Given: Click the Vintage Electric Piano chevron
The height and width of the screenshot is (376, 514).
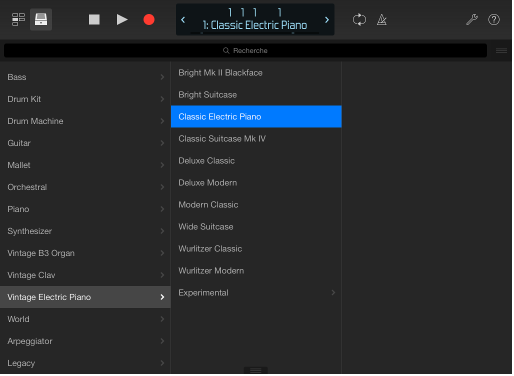Looking at the screenshot, I should coord(162,297).
